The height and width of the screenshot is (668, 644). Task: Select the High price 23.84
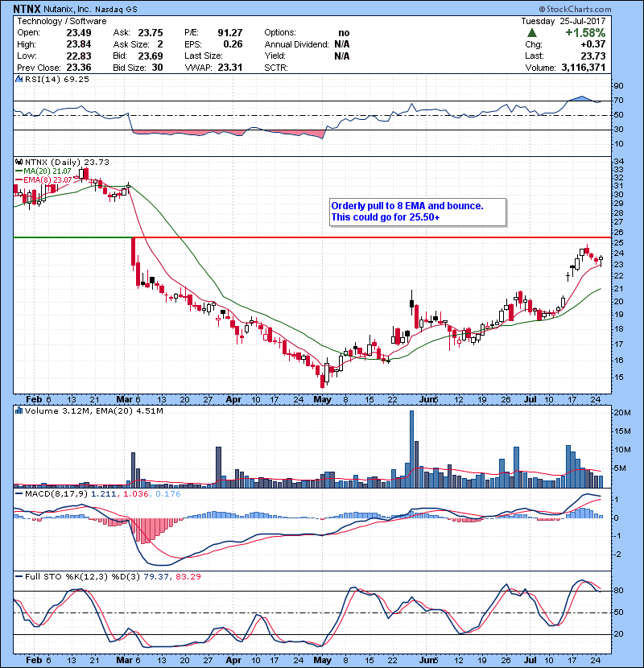point(79,44)
